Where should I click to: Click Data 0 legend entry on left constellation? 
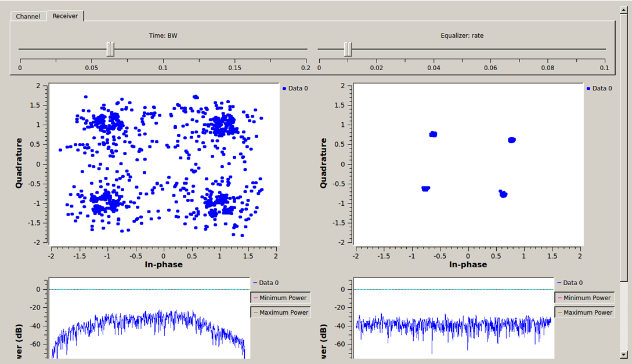click(296, 88)
